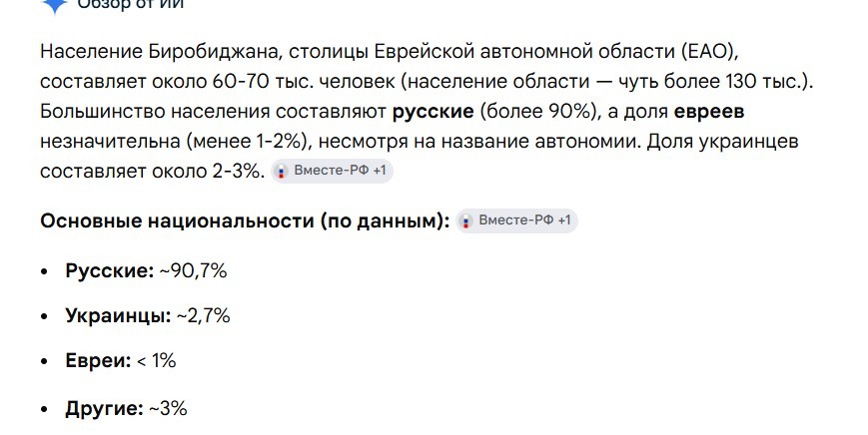Click the Евреи bullet label
868x435 pixels.
(98, 361)
